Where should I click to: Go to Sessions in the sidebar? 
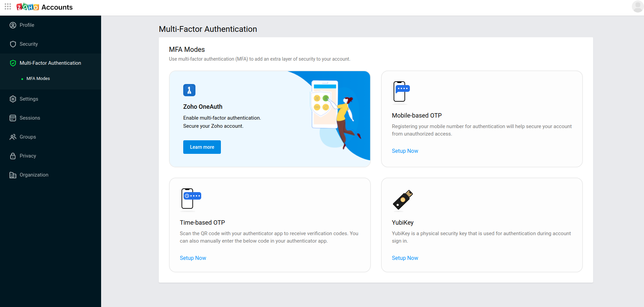(x=30, y=118)
